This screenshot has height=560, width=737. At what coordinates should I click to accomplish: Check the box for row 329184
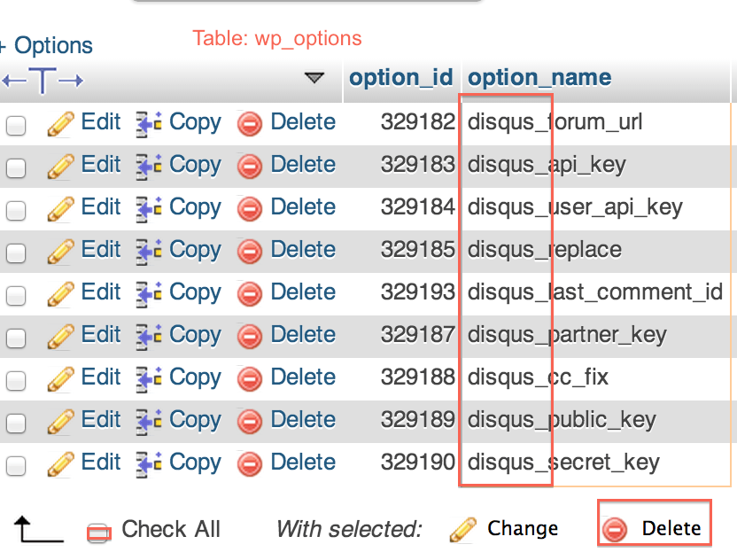coord(16,211)
